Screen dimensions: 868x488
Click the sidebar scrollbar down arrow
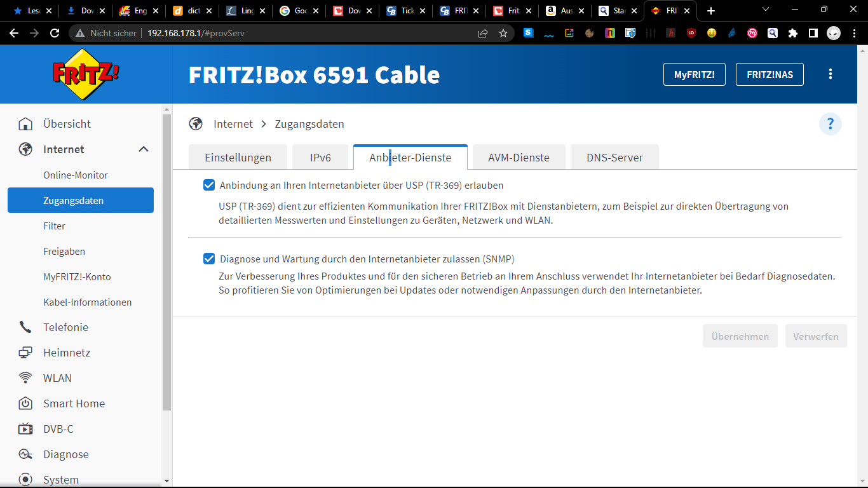pyautogui.click(x=167, y=481)
